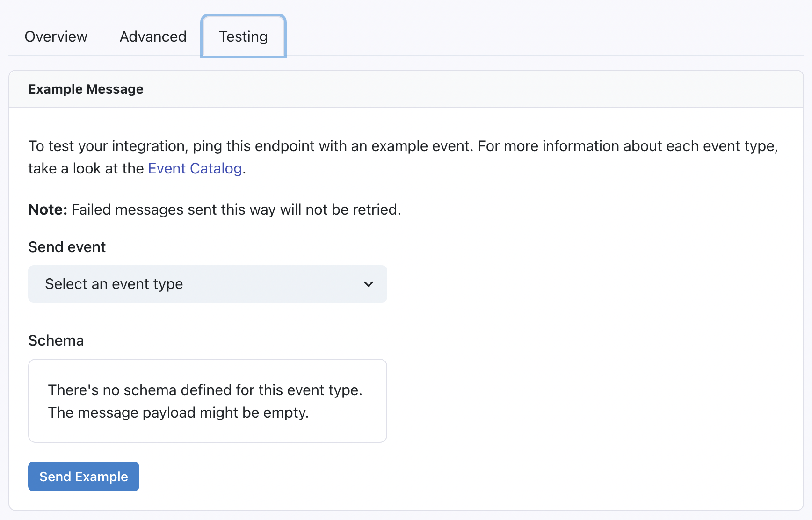The width and height of the screenshot is (812, 520).
Task: Click the 'Example Message' panel heading
Action: click(86, 89)
